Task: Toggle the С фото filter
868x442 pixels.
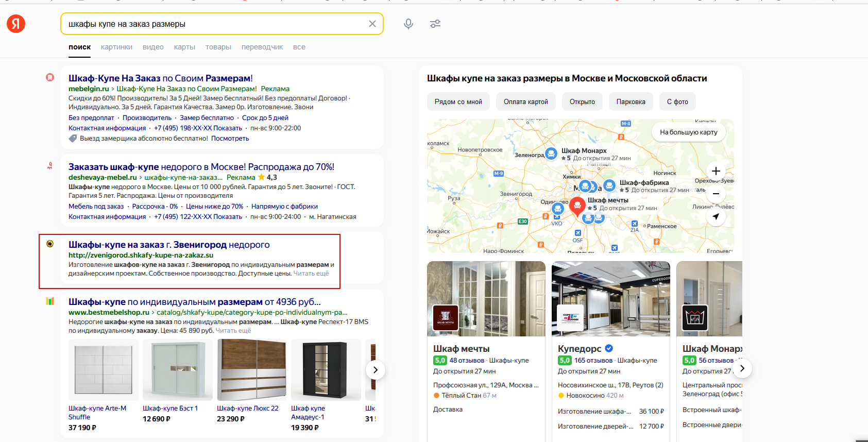Action: point(677,101)
